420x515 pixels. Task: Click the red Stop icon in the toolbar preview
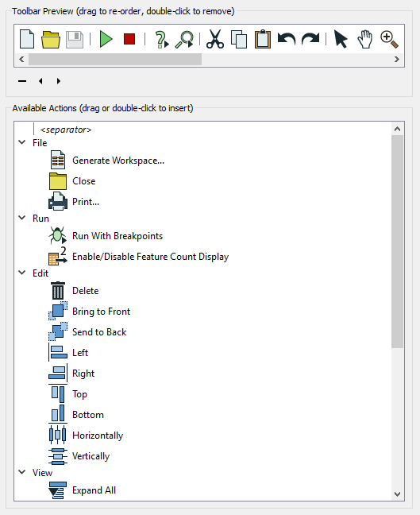129,39
